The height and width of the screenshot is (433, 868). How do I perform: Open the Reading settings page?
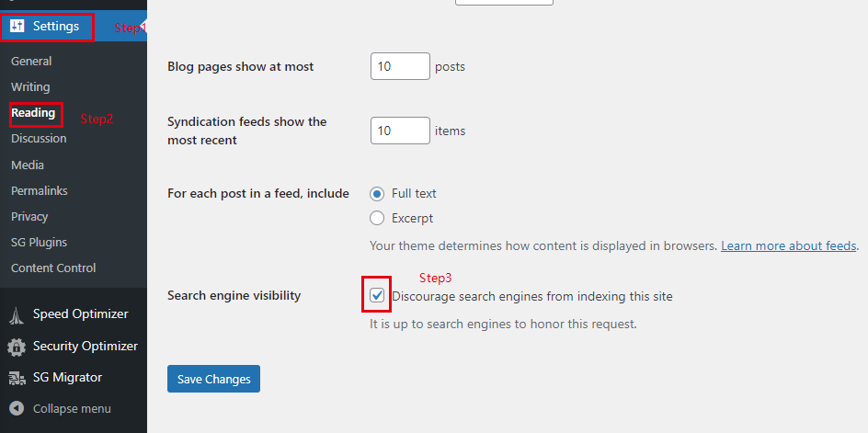(33, 113)
